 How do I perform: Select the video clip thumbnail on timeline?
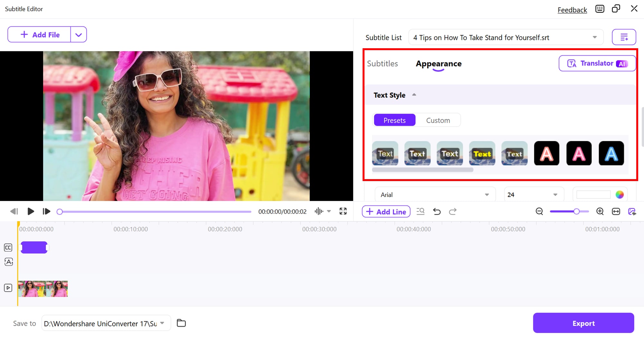[x=43, y=289]
